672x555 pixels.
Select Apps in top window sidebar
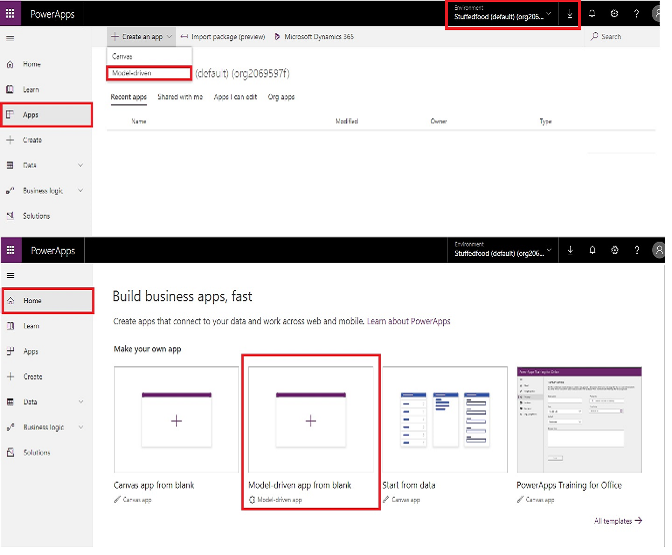[46, 115]
